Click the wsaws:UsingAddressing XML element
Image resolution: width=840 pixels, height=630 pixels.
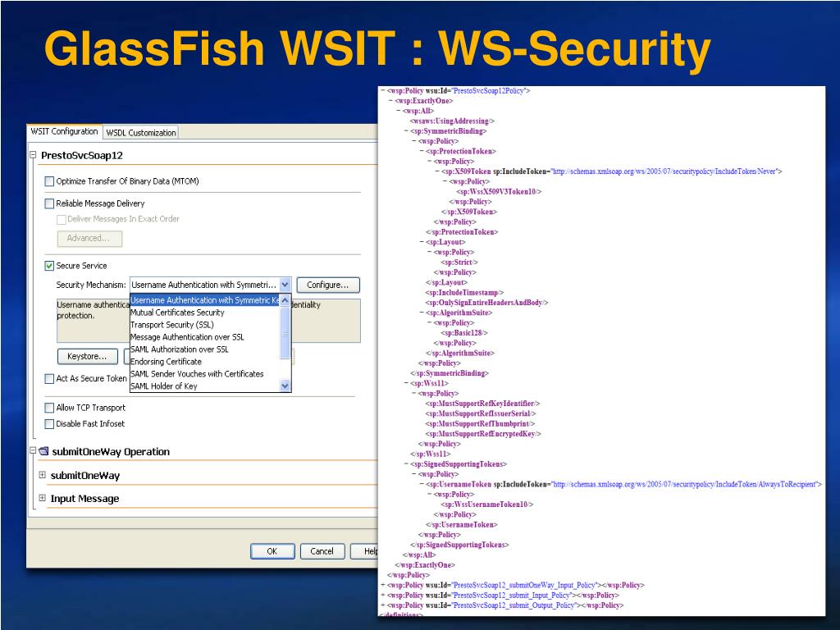[452, 121]
